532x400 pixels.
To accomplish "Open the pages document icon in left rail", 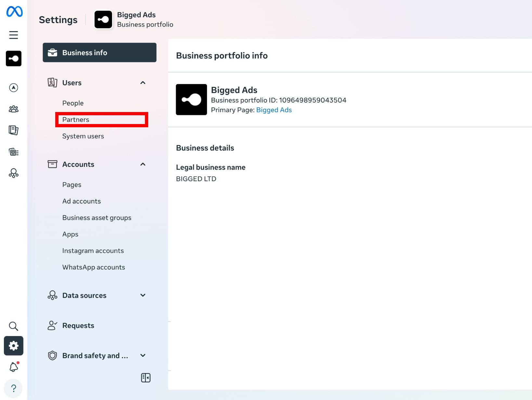I will (14, 130).
